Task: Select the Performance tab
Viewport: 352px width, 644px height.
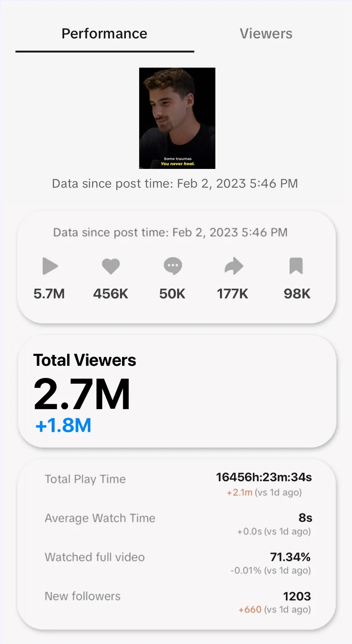Action: click(104, 34)
